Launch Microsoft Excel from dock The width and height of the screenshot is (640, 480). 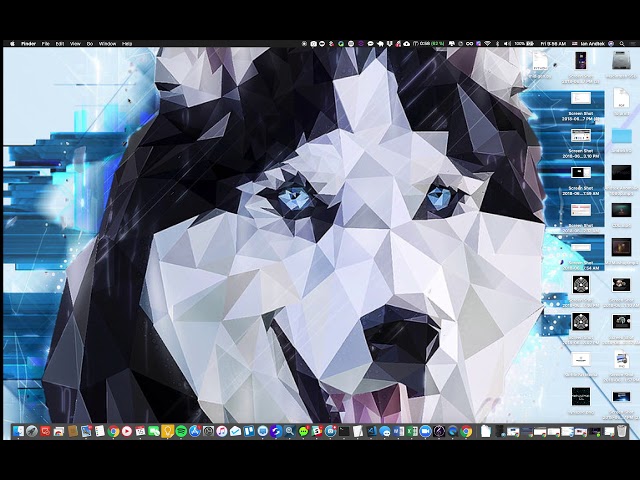click(412, 431)
